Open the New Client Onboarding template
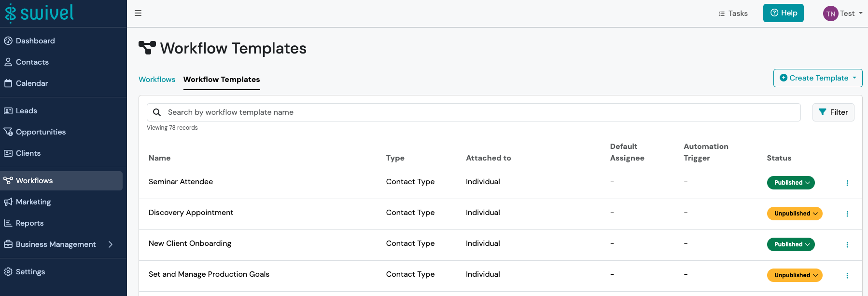 190,243
